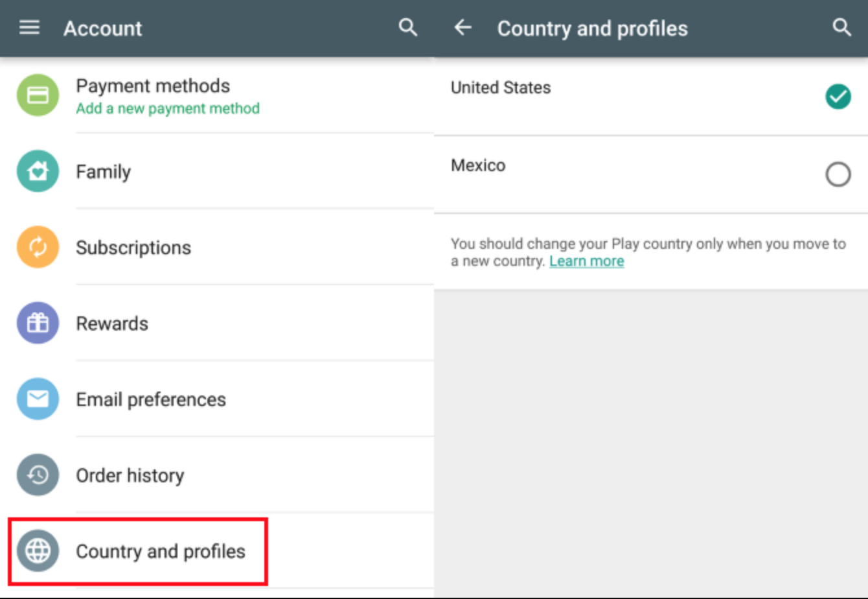Tap search icon in Country and profiles header
The width and height of the screenshot is (868, 599).
point(841,28)
